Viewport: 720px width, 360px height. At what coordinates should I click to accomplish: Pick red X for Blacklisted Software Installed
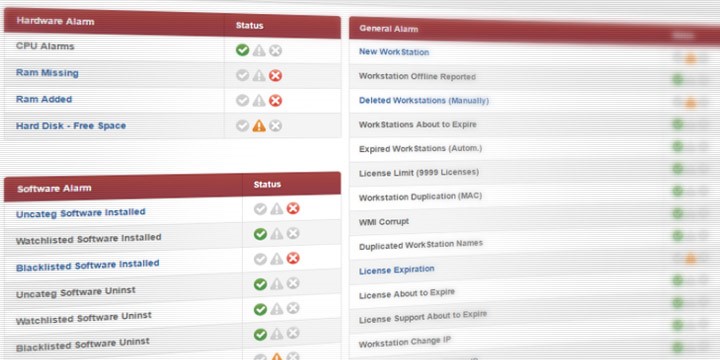[293, 258]
